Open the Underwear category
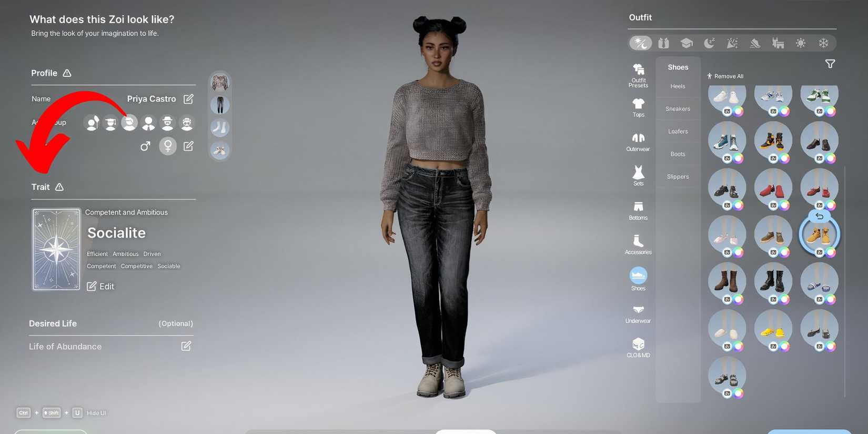Screen dimensions: 868x434 [x=638, y=314]
